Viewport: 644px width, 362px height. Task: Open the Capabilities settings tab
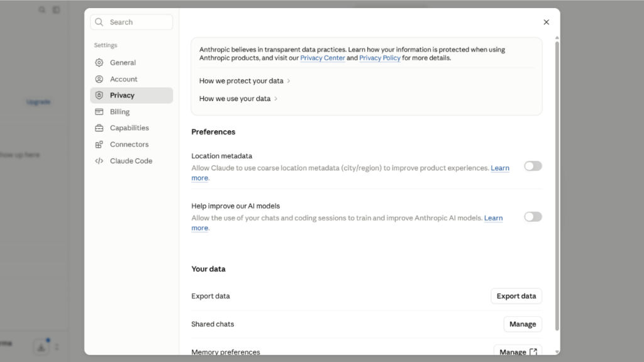(x=131, y=128)
